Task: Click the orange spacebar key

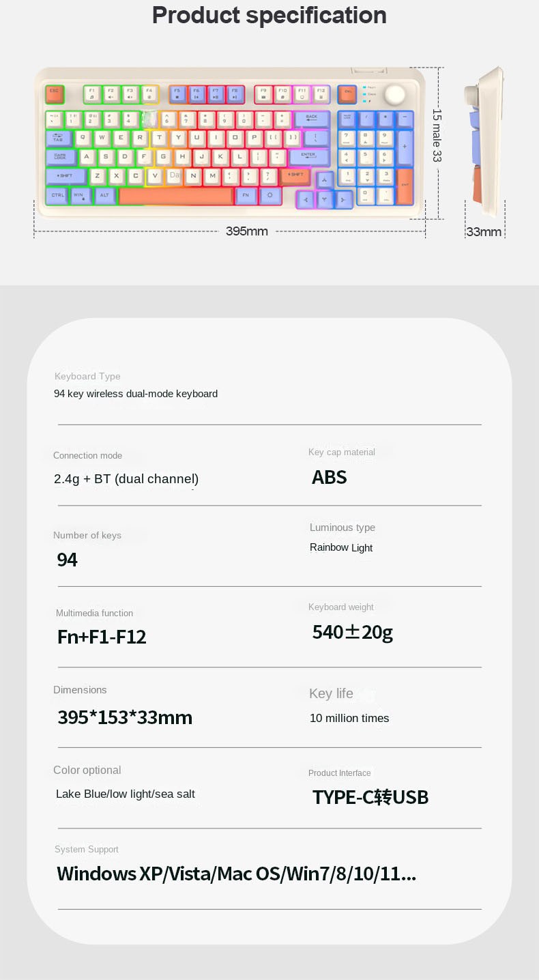Action: click(x=176, y=196)
